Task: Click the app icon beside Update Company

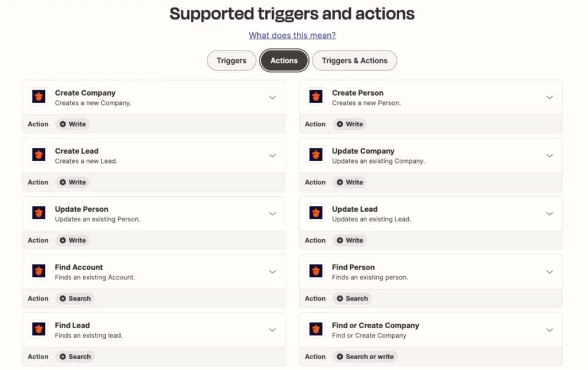Action: (x=315, y=155)
